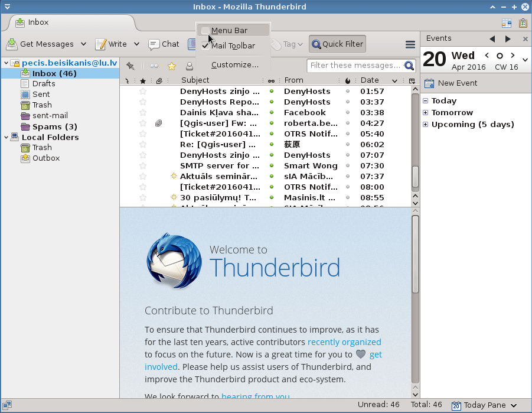Open the column picker icon
Viewport: 532px width, 413px height.
(x=412, y=80)
